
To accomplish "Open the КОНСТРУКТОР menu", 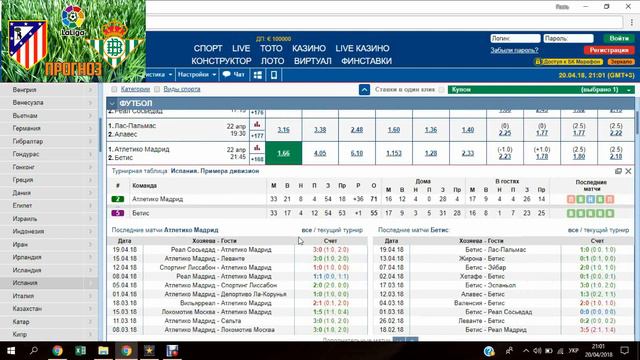I will click(221, 61).
